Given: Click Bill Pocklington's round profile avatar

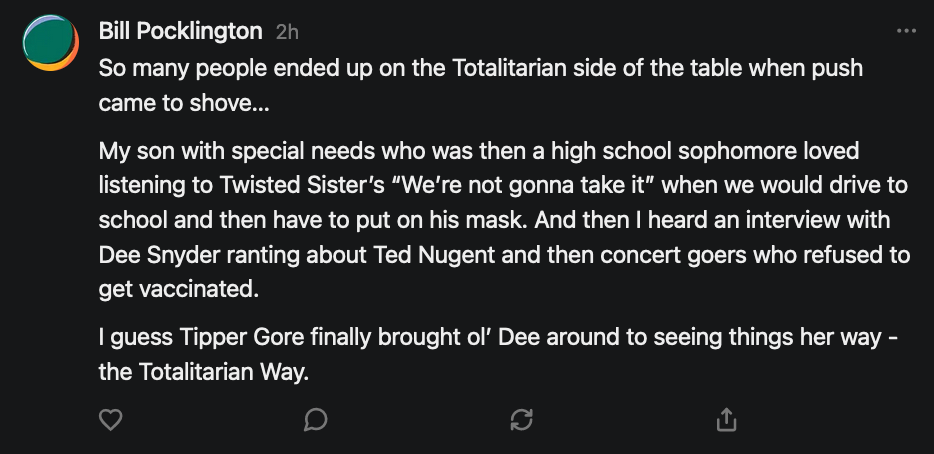Looking at the screenshot, I should [50, 43].
